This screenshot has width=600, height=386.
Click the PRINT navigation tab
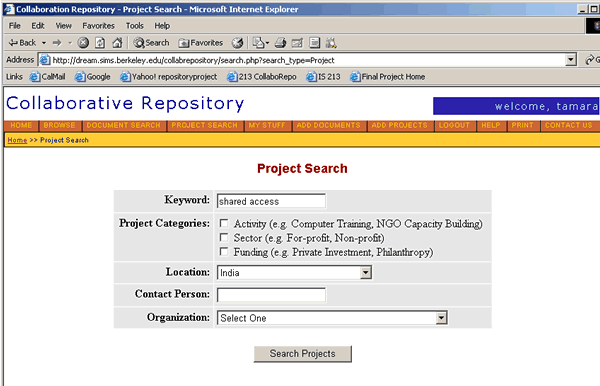523,125
